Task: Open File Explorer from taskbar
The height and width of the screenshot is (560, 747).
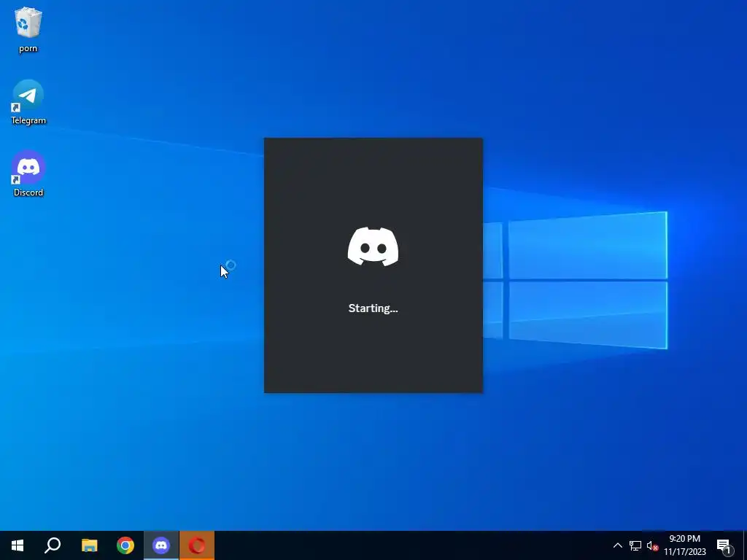Action: (89, 545)
